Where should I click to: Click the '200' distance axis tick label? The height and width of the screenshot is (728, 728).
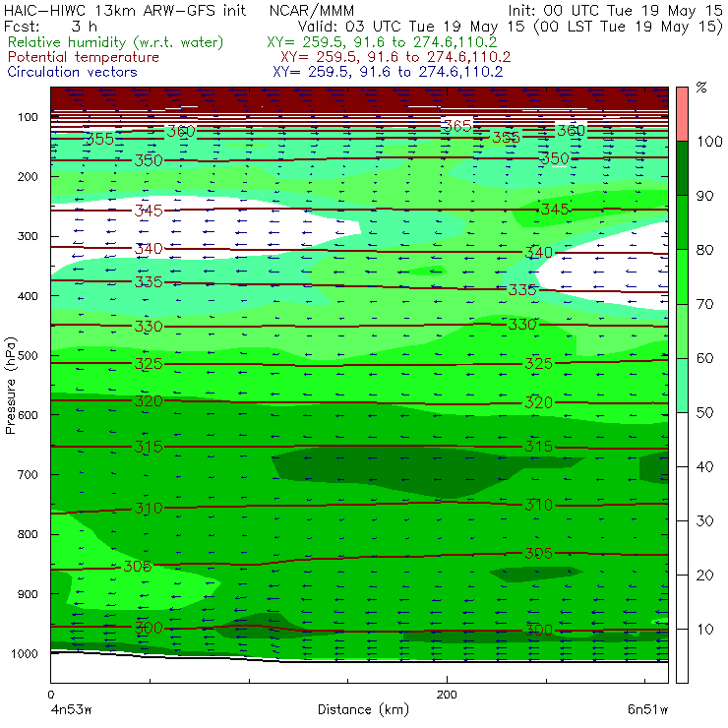(447, 695)
